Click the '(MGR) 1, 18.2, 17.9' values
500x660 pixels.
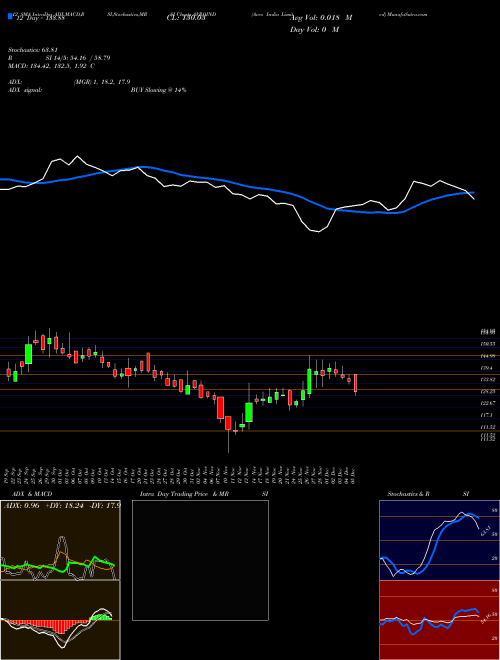tap(102, 82)
